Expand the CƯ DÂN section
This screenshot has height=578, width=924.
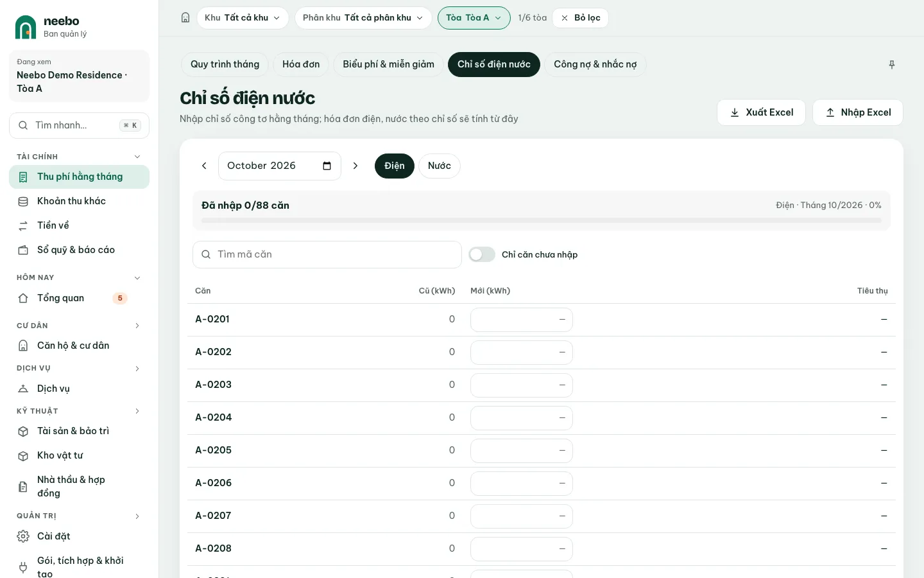tap(137, 326)
